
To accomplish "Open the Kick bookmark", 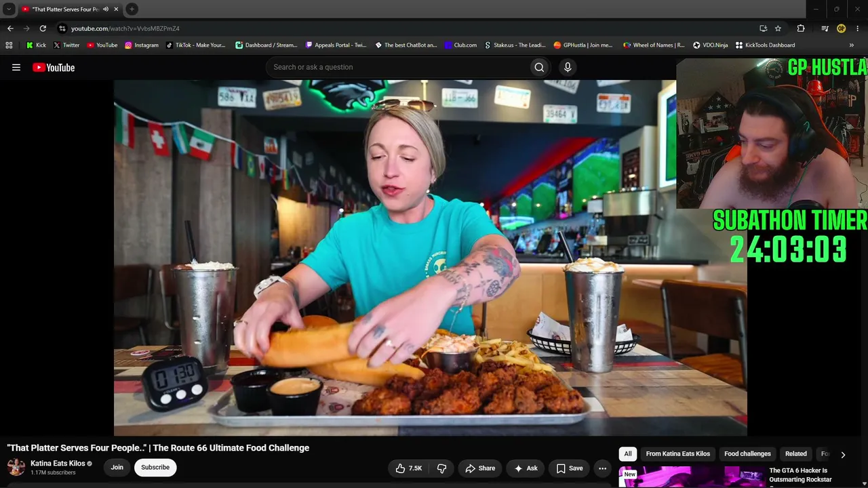I will pos(36,45).
